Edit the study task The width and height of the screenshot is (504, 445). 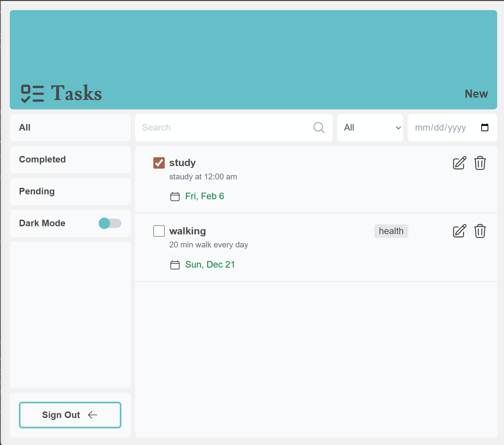[459, 163]
